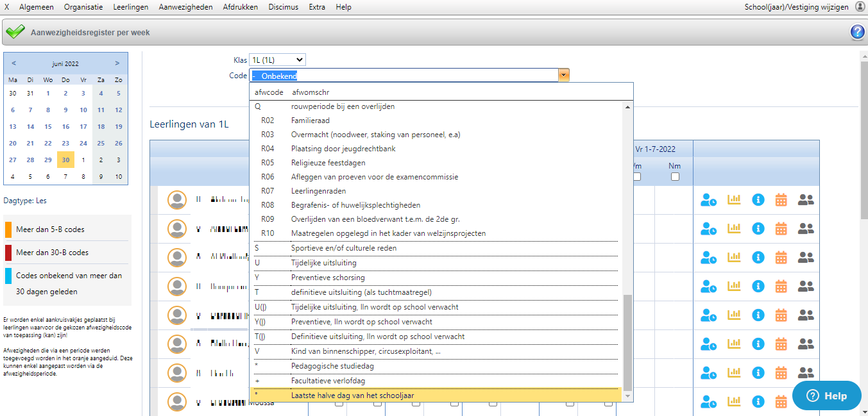
Task: Show info icon in seventh student row
Action: (x=758, y=373)
